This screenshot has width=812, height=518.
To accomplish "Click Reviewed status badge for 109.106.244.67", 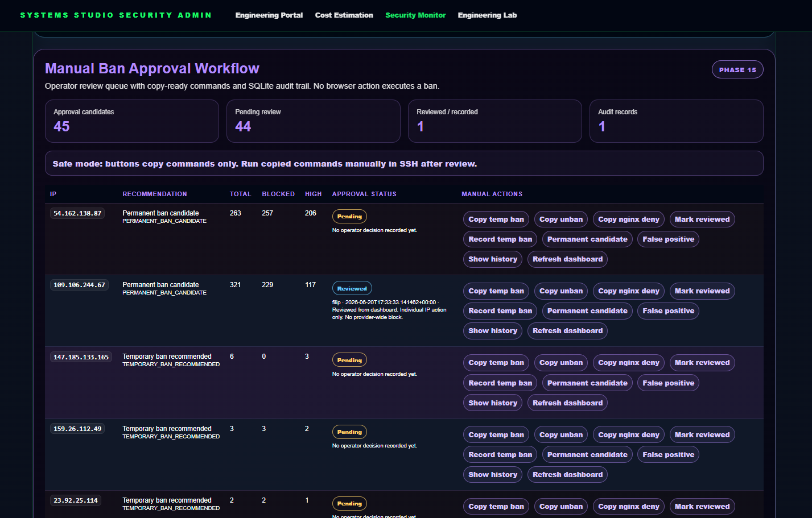I will pyautogui.click(x=352, y=288).
